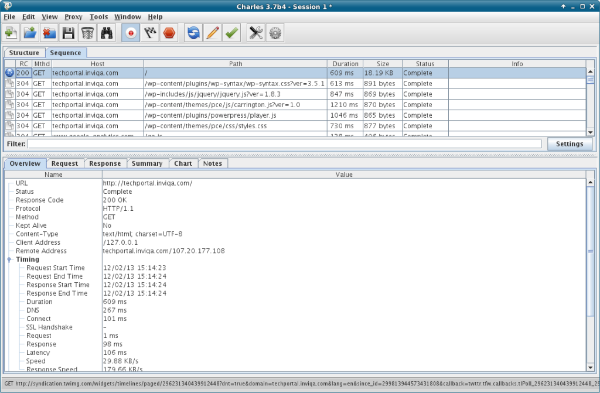
Task: Focus the Filter input field
Action: click(x=284, y=144)
